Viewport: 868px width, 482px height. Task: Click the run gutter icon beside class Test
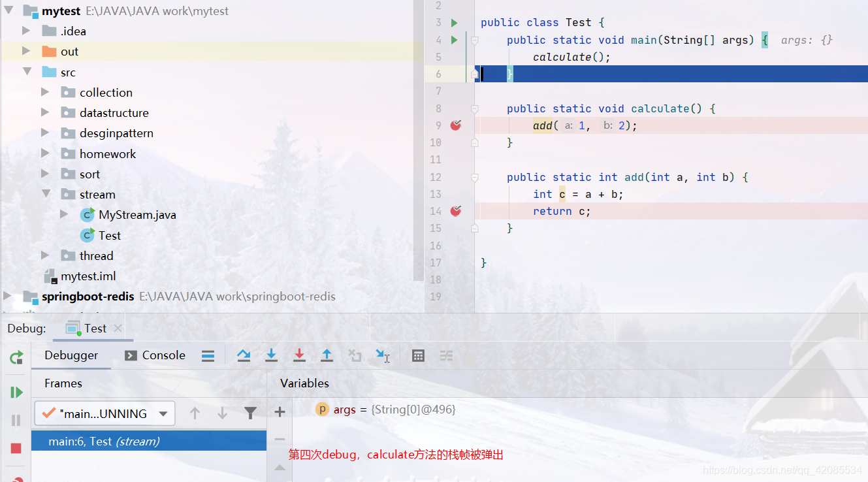(455, 23)
